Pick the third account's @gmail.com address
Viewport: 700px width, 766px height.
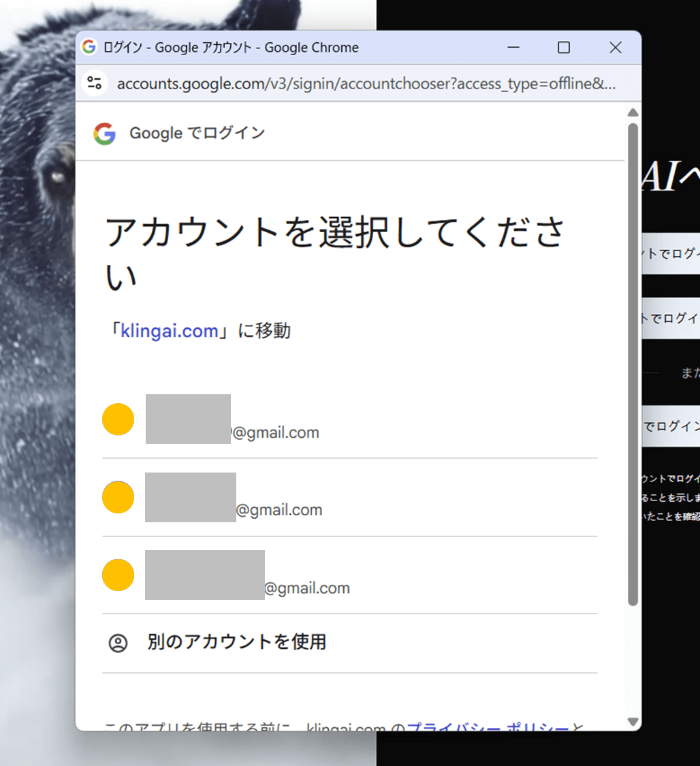(x=307, y=588)
